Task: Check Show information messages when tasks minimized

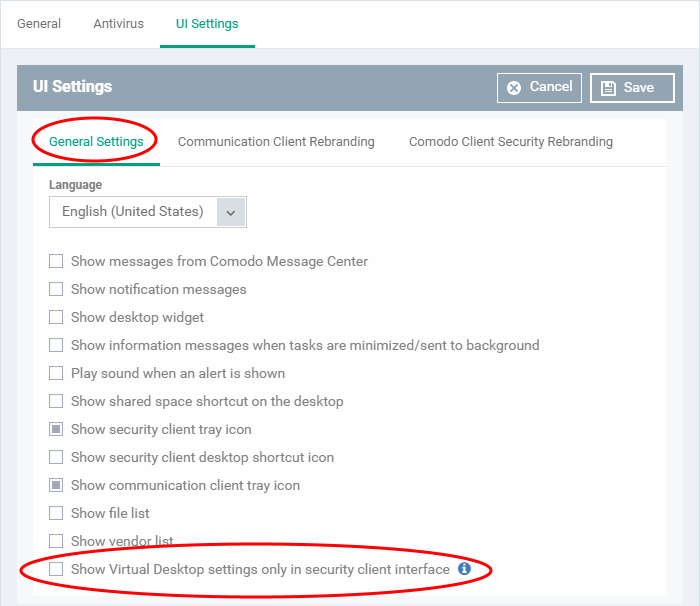Action: [x=57, y=346]
